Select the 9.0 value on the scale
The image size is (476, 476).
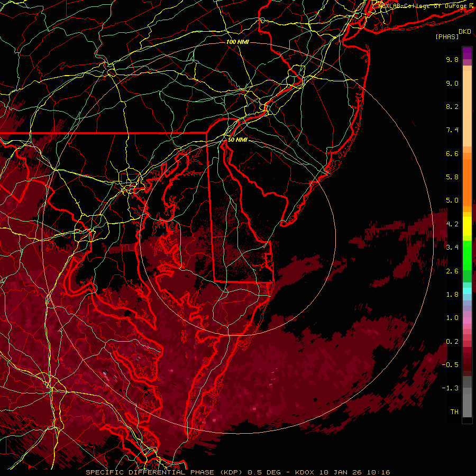(x=452, y=83)
